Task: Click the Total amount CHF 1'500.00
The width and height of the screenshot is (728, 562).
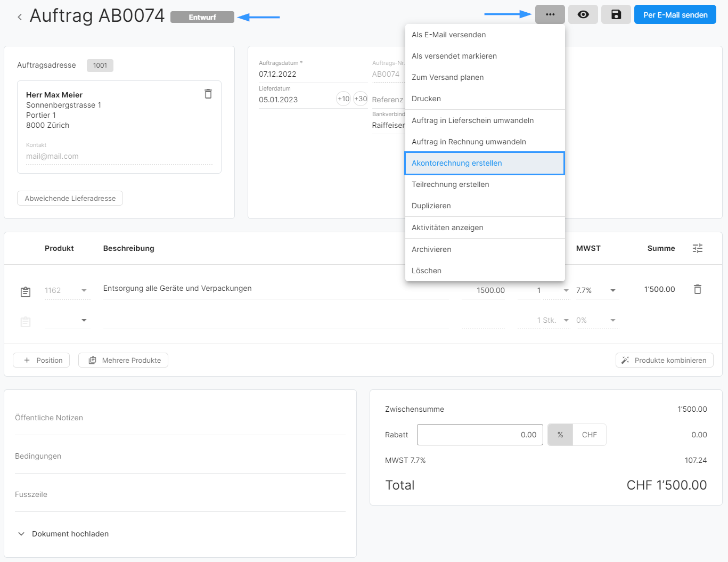Action: click(x=667, y=485)
